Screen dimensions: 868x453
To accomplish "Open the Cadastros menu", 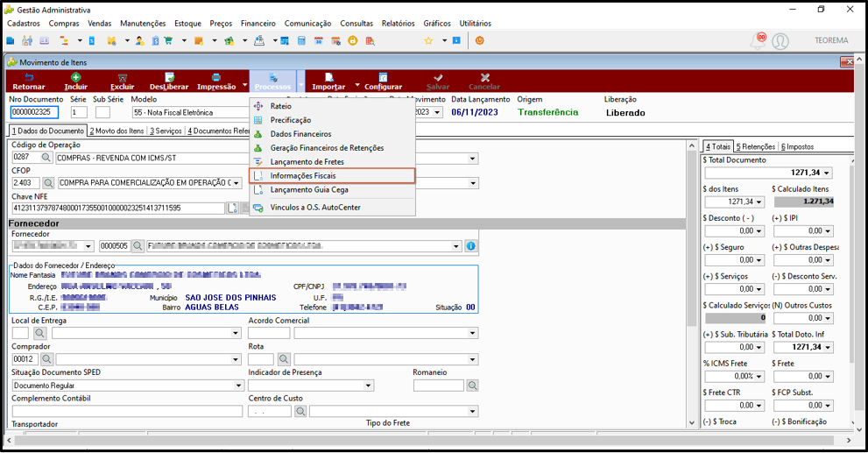I will [x=24, y=24].
